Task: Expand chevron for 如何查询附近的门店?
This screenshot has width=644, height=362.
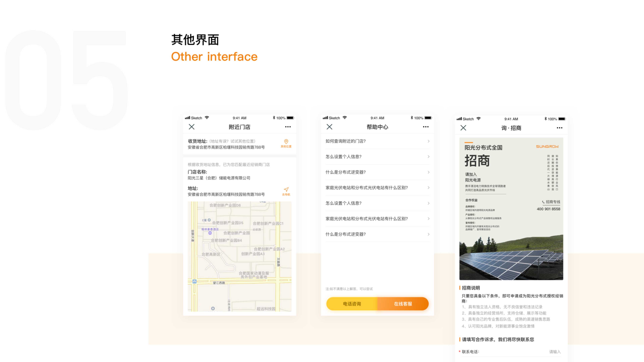Action: coord(428,141)
